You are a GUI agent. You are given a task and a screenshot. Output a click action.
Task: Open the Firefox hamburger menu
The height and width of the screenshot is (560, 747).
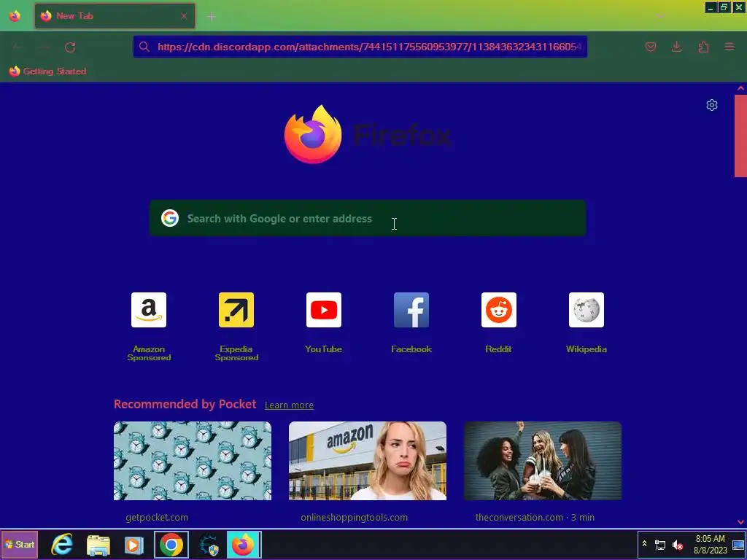point(729,47)
